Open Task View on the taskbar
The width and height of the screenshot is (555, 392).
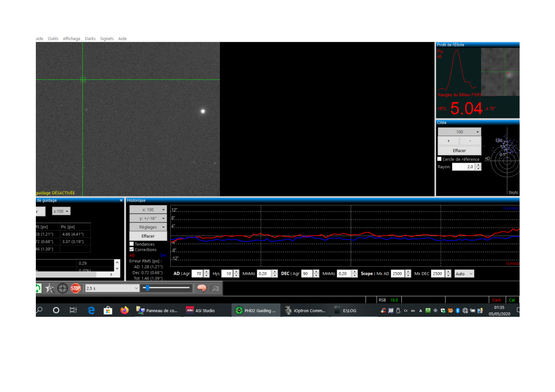pyautogui.click(x=73, y=310)
